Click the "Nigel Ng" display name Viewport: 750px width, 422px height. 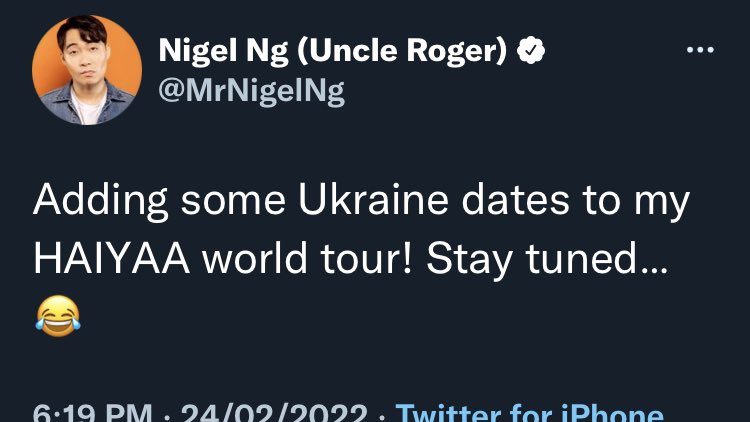pyautogui.click(x=214, y=52)
